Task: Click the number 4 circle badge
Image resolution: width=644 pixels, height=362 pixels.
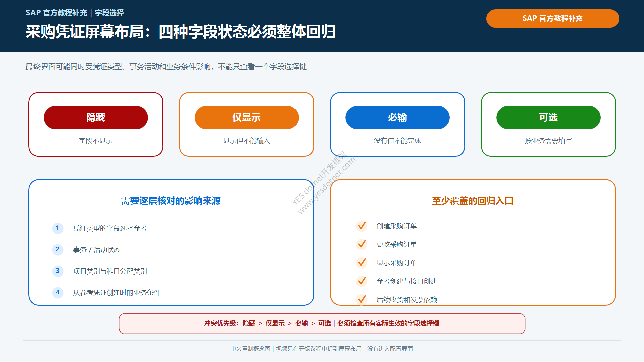Action: tap(58, 293)
